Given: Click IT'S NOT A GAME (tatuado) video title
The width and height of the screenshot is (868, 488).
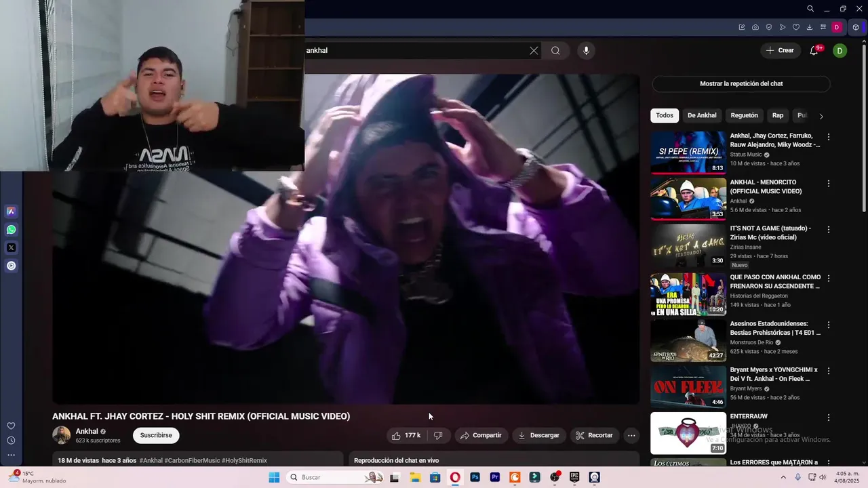Looking at the screenshot, I should [770, 233].
